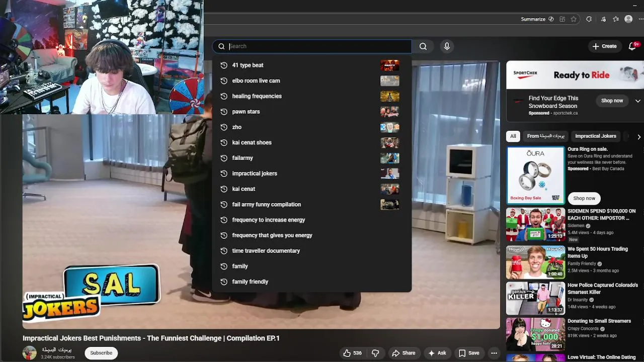Choose 'impractical jokers' from search history
The height and width of the screenshot is (362, 644).
click(312, 173)
